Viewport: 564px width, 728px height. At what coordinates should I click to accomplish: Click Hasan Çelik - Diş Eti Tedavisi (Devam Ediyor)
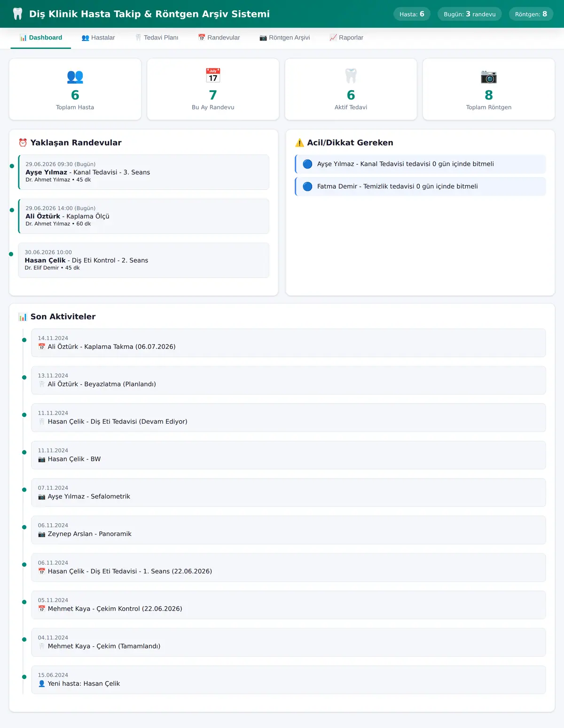point(289,418)
